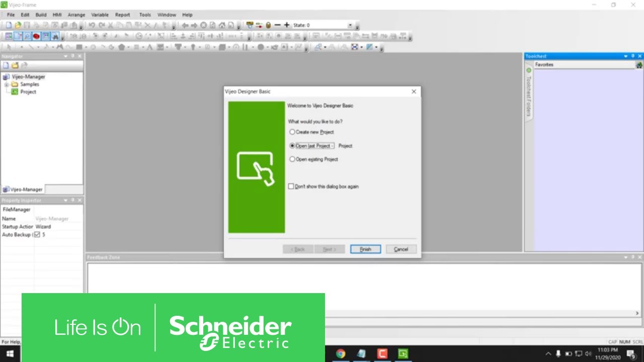Click the Finish button
This screenshot has height=362, width=644.
(x=366, y=249)
